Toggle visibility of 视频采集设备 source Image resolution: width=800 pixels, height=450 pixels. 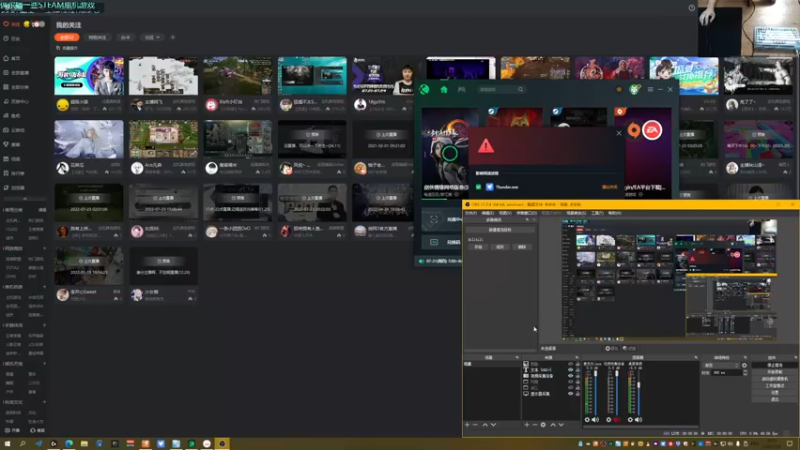[x=570, y=376]
